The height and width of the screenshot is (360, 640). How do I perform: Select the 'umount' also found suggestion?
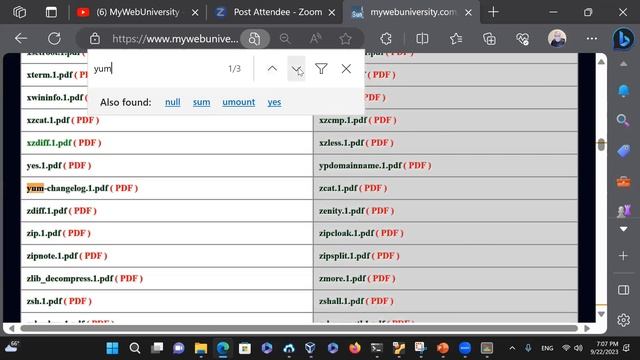click(239, 102)
